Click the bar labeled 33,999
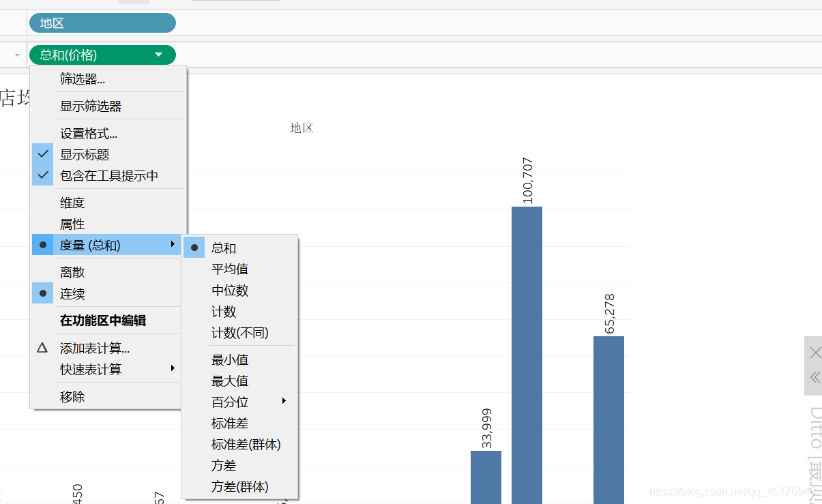Image resolution: width=822 pixels, height=504 pixels. point(486,477)
